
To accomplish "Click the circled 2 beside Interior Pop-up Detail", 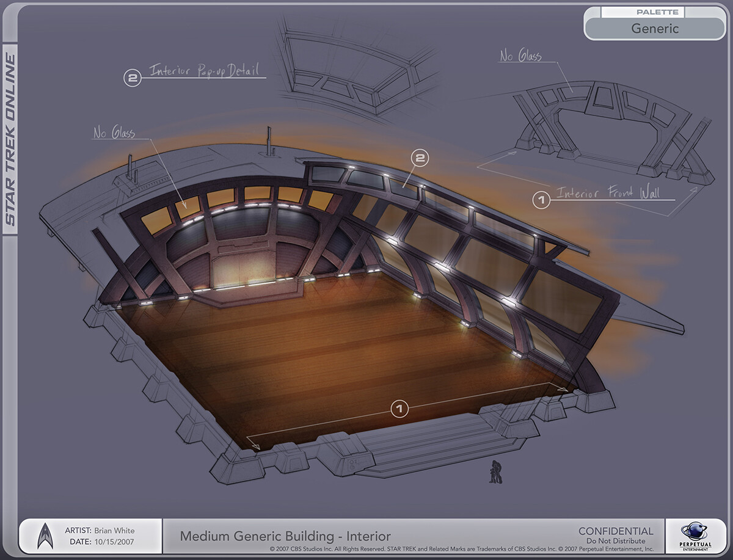I will [132, 78].
